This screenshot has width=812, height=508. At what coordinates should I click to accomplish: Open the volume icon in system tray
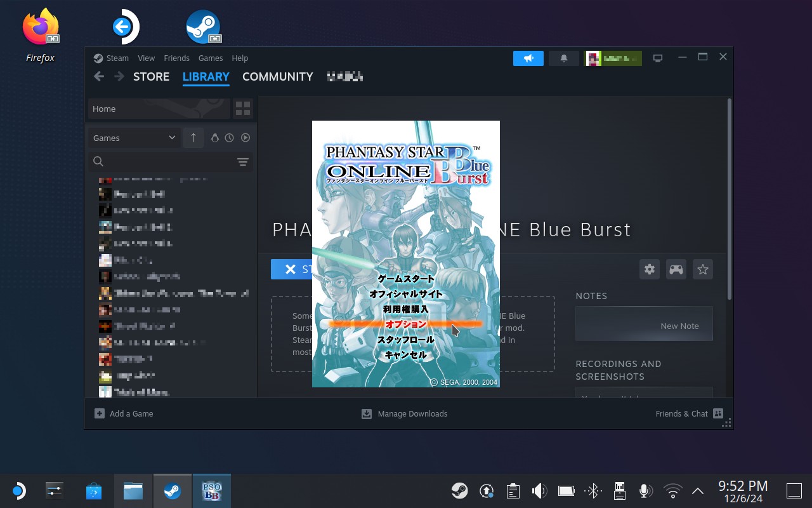tap(539, 491)
